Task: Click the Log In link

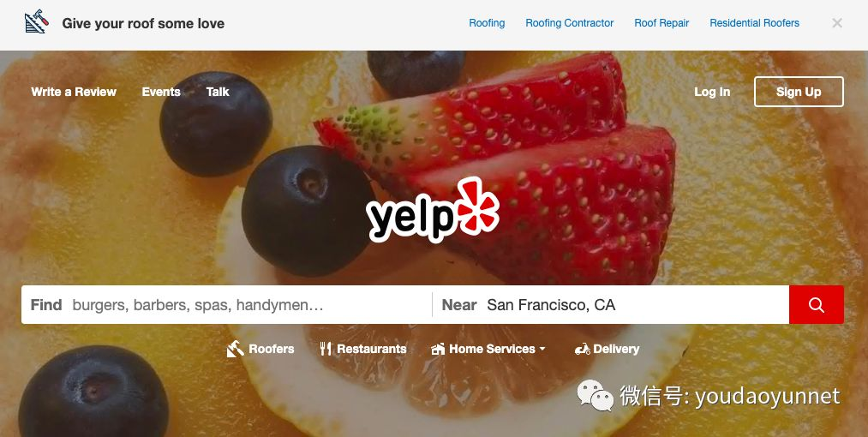Action: click(712, 92)
